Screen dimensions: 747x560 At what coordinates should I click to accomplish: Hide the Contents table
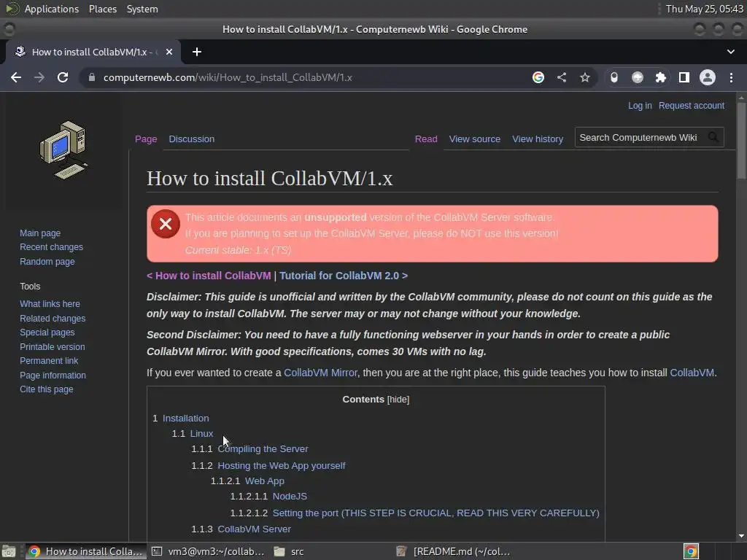click(398, 400)
